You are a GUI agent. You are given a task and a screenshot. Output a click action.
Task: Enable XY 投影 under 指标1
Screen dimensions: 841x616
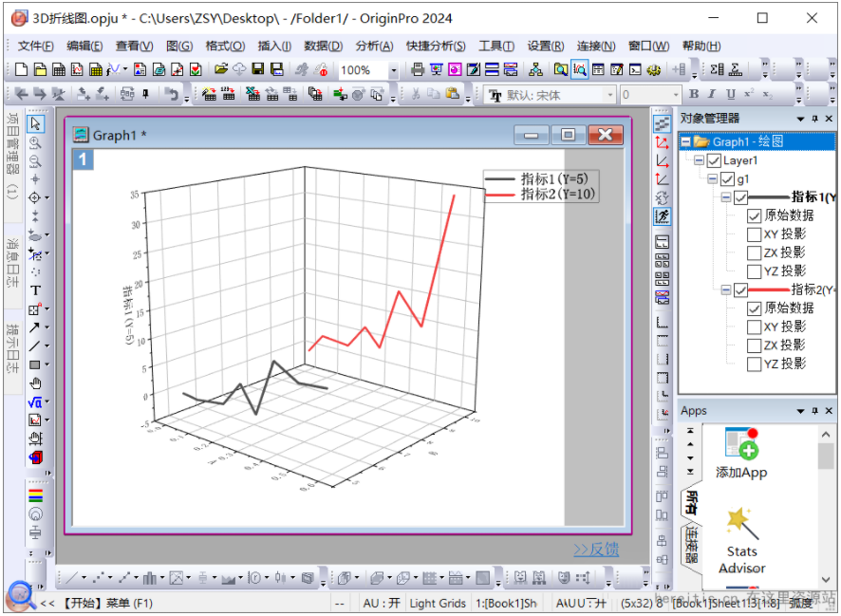click(754, 234)
